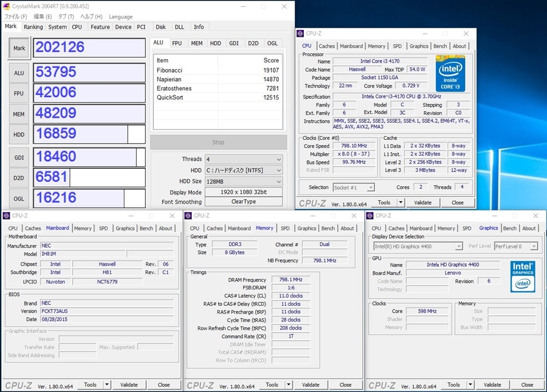
Task: Click the D2D score progress bar 6581
Action: pyautogui.click(x=89, y=177)
